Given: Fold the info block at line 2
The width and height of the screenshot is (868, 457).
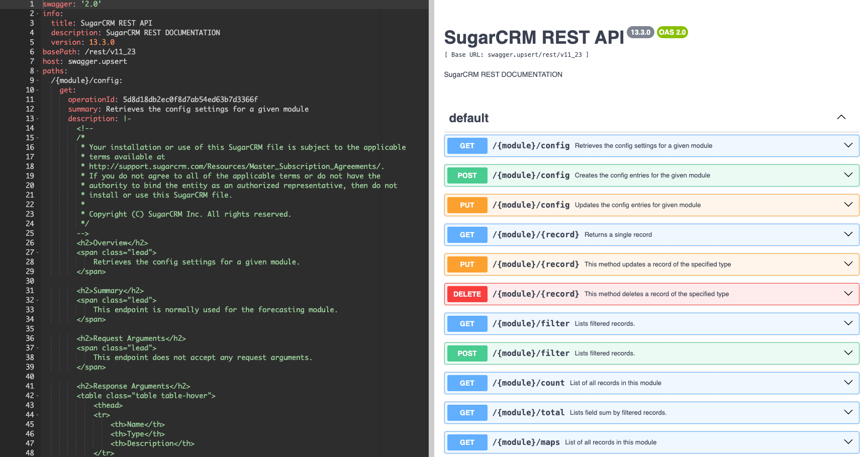Looking at the screenshot, I should coord(37,14).
